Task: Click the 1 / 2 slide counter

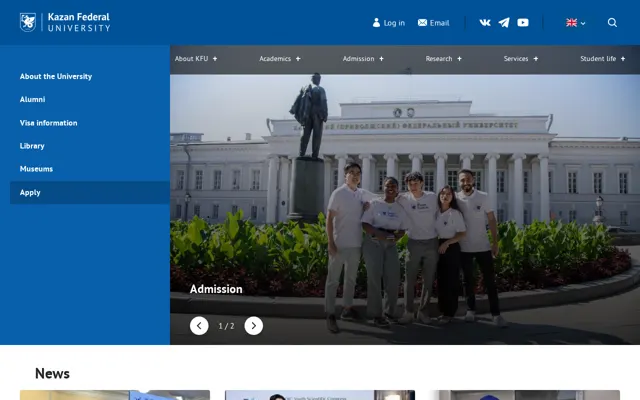Action: (226, 326)
